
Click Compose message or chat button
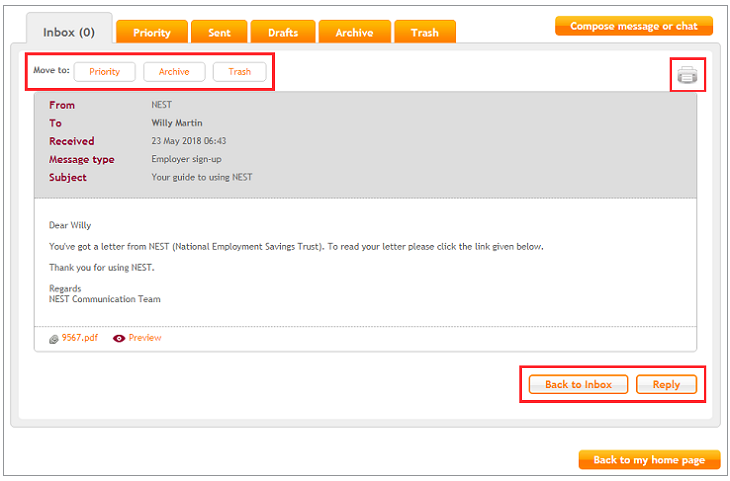click(634, 26)
